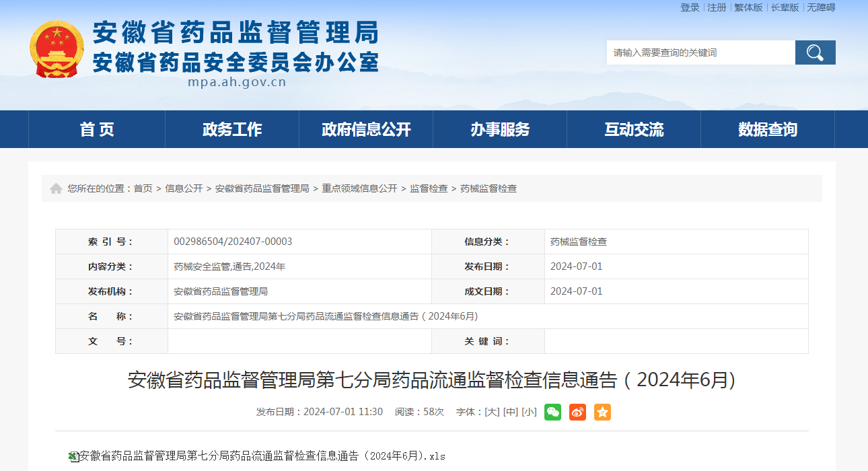Switch to 繁体版 traditional Chinese version
The width and height of the screenshot is (868, 471).
point(748,7)
